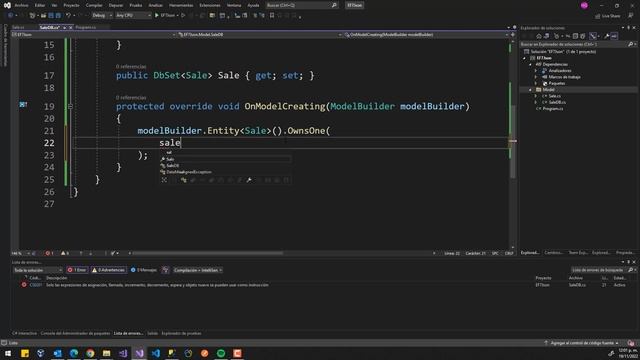The height and width of the screenshot is (360, 640).
Task: Toggle the 0 Advertencias filter button
Action: [x=109, y=270]
